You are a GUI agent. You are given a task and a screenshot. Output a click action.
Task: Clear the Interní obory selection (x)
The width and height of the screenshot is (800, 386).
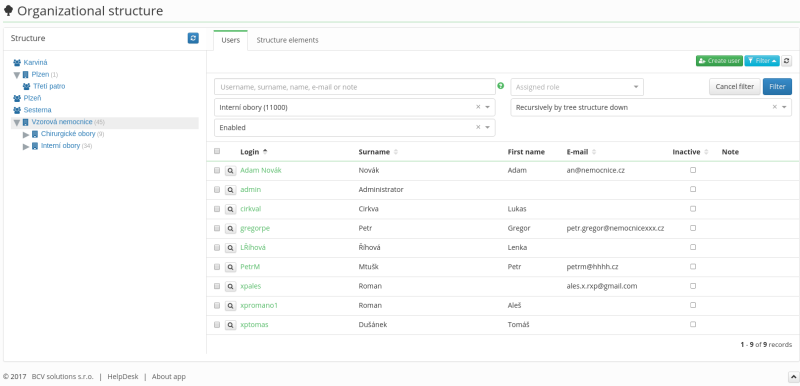tap(478, 107)
